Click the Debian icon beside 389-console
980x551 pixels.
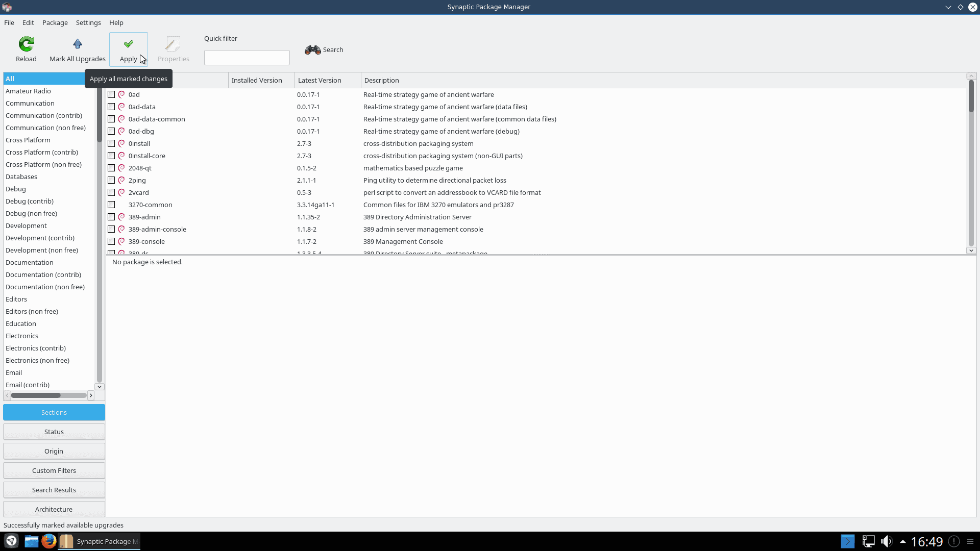121,241
